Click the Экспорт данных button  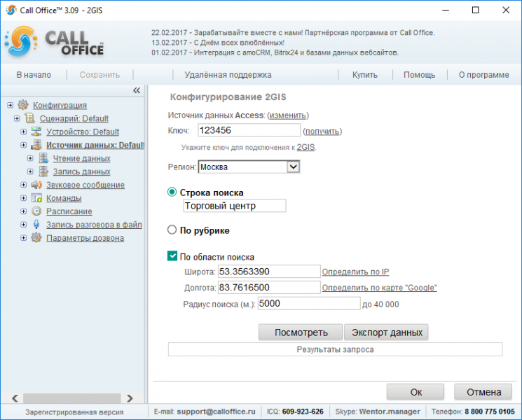pos(386,332)
